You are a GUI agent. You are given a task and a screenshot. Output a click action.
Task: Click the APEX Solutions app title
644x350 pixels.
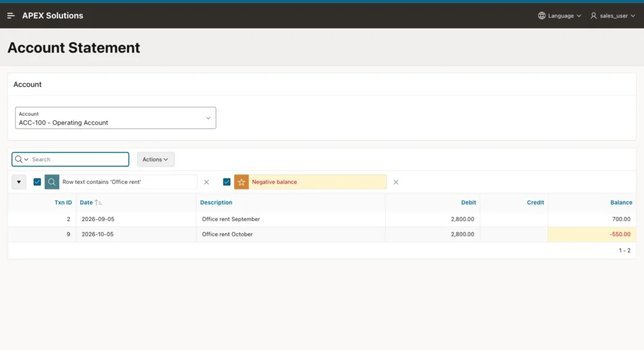pyautogui.click(x=53, y=16)
